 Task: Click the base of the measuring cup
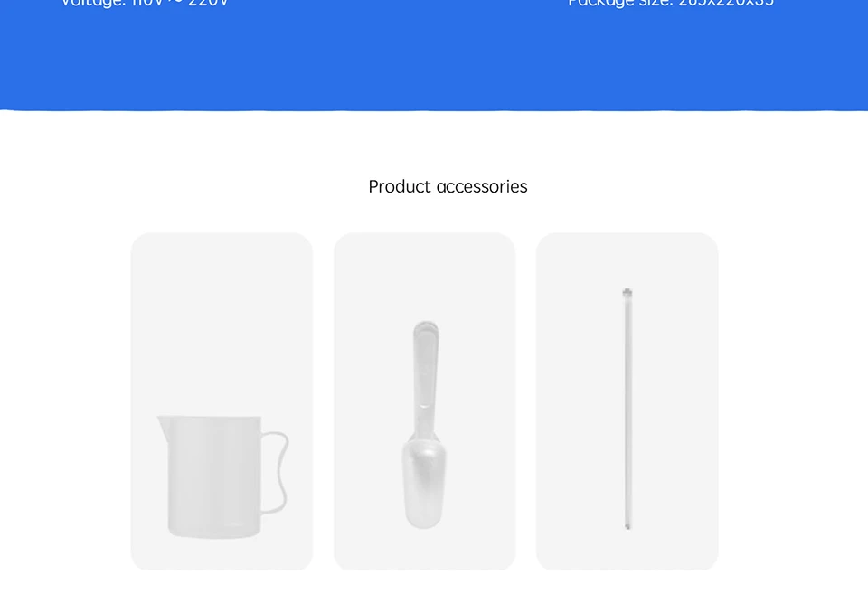pyautogui.click(x=214, y=532)
